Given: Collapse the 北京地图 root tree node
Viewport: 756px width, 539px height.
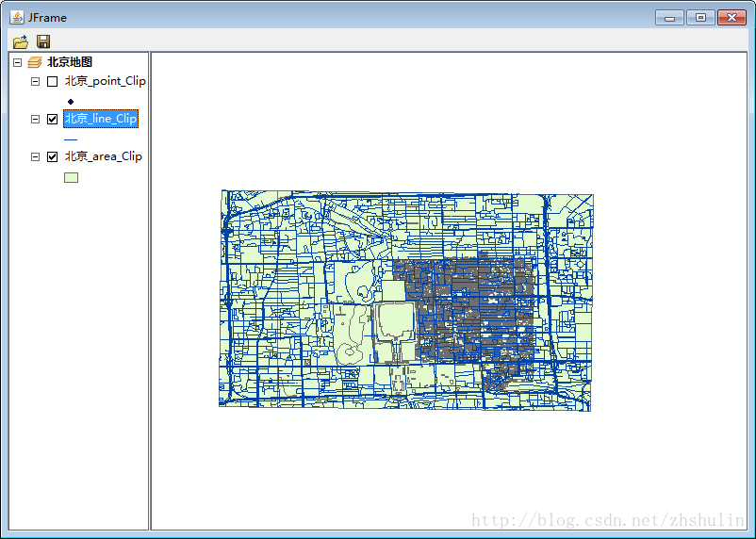Looking at the screenshot, I should pyautogui.click(x=17, y=62).
